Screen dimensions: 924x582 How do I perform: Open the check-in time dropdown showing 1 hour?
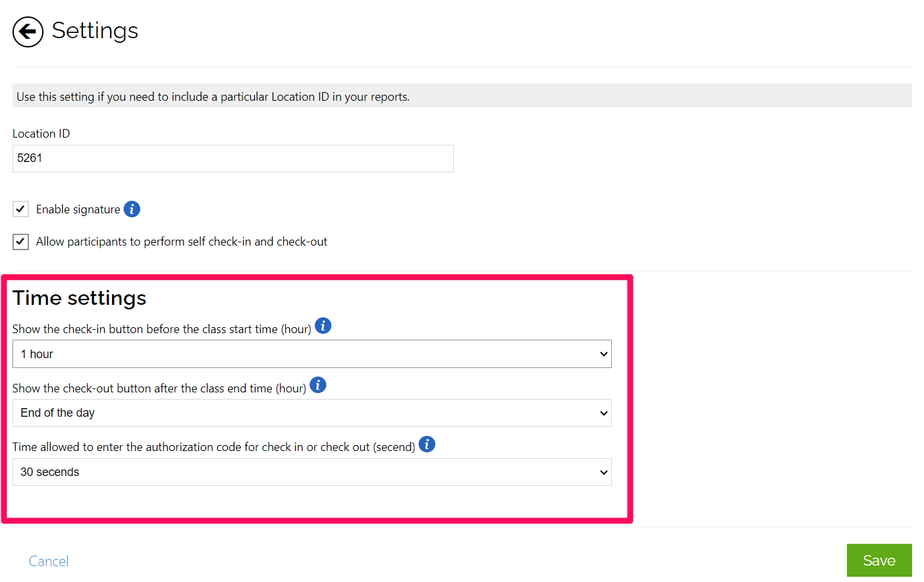(x=312, y=354)
